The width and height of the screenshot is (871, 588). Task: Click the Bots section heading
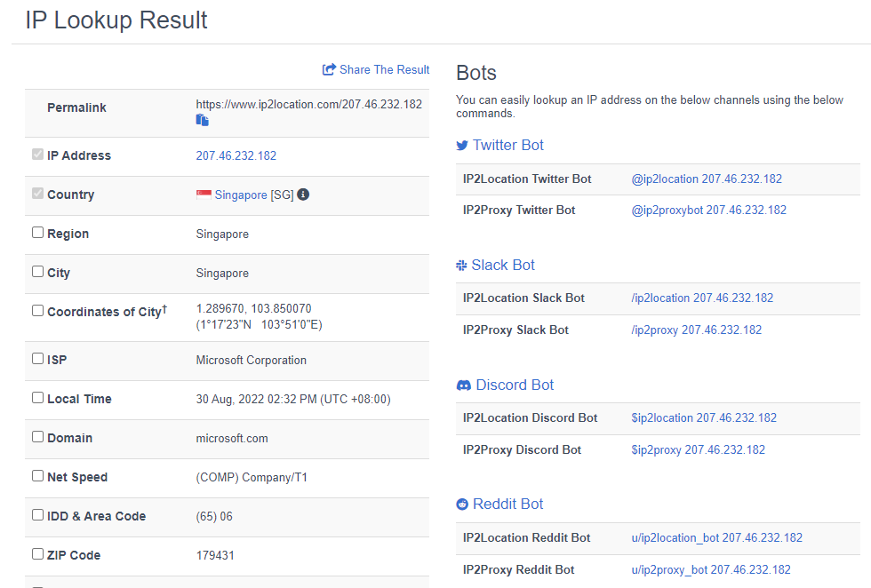(476, 73)
